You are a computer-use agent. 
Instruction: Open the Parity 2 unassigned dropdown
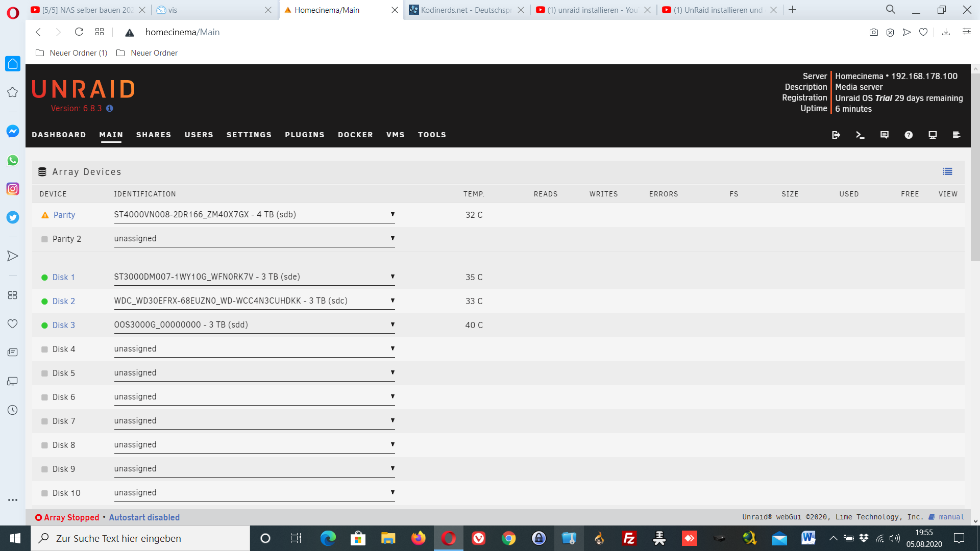254,239
